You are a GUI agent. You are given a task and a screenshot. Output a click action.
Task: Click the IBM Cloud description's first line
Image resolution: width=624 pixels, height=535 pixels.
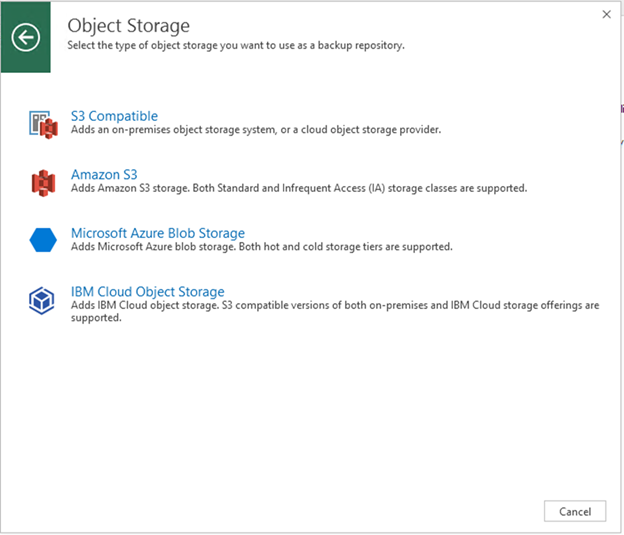pyautogui.click(x=335, y=306)
